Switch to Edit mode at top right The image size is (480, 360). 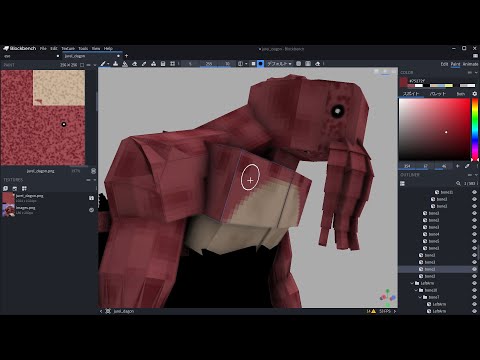(444, 64)
